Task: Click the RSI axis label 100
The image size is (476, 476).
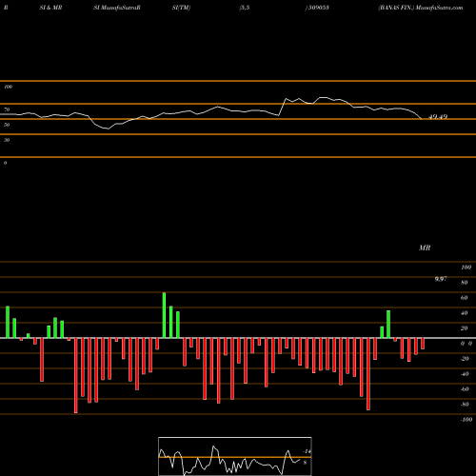Action: 8,87
